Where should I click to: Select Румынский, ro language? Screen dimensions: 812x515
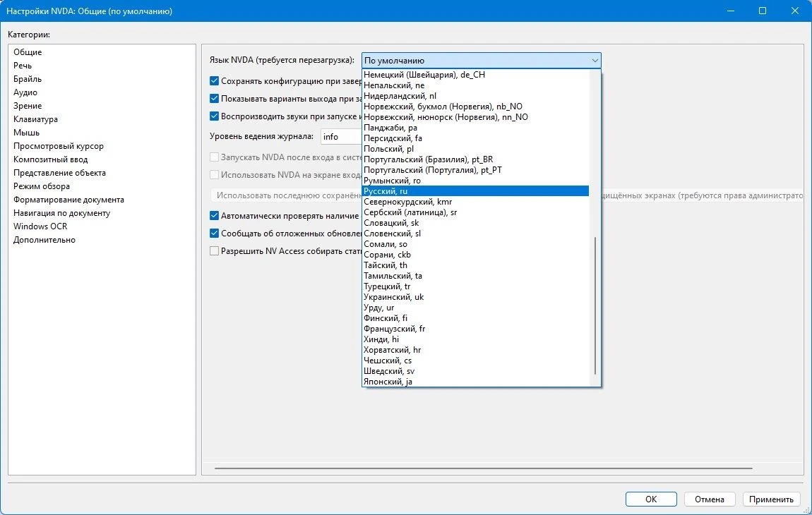(475, 181)
